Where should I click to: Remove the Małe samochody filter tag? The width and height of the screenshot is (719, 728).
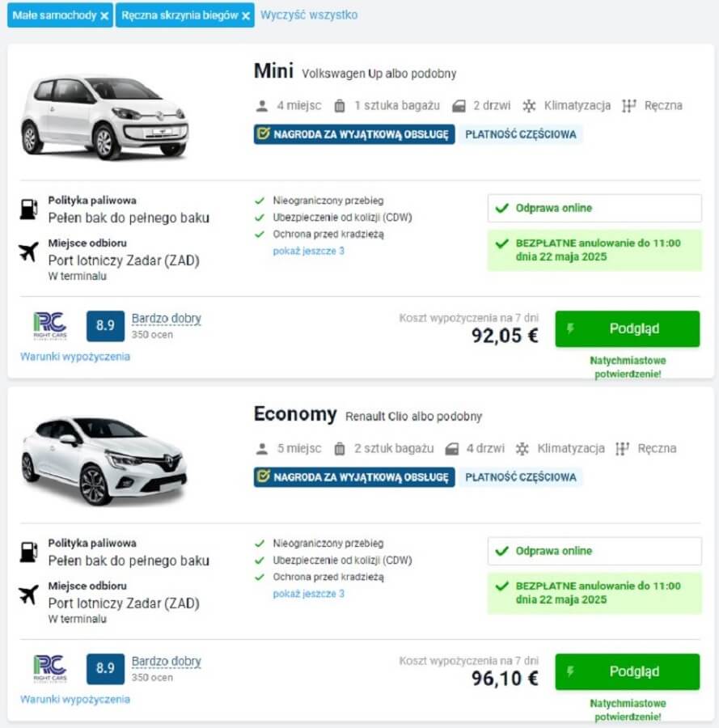[x=104, y=15]
